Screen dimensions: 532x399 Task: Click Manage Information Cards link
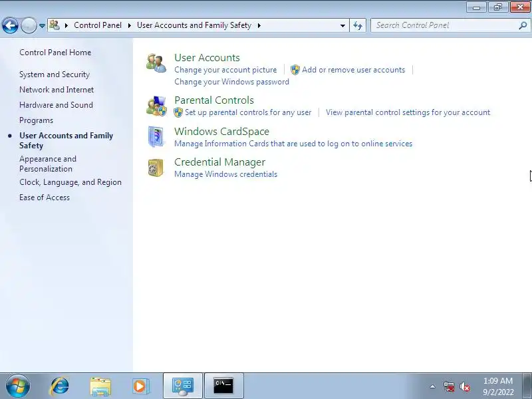pyautogui.click(x=293, y=144)
